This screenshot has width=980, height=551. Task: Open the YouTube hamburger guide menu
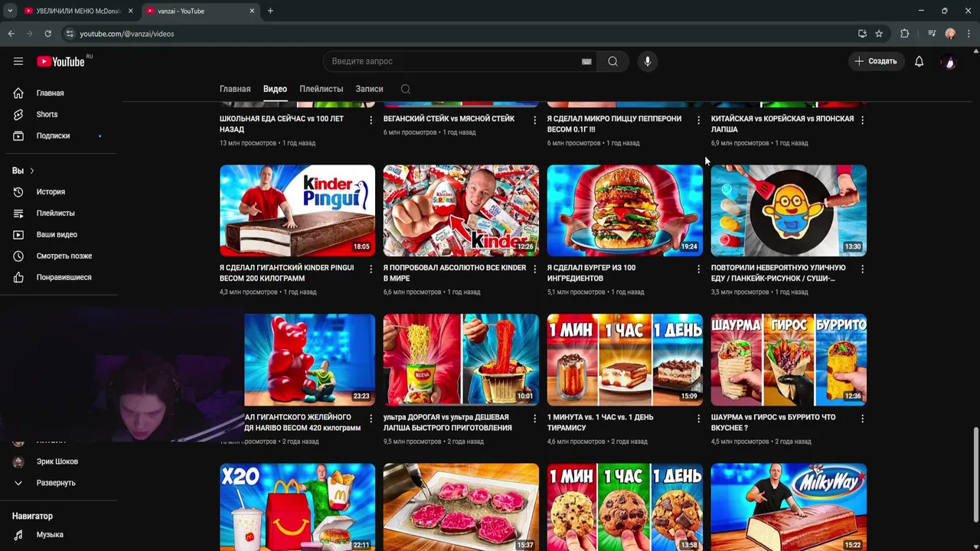pos(18,61)
